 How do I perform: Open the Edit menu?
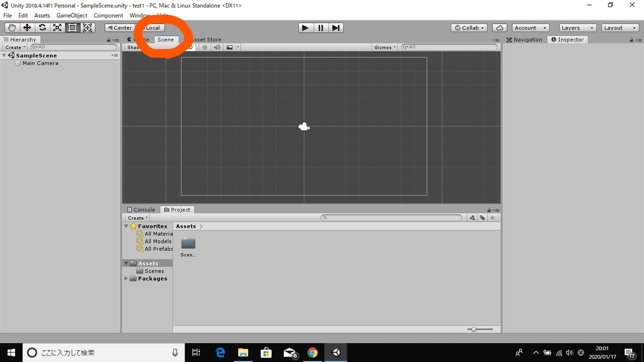(23, 16)
